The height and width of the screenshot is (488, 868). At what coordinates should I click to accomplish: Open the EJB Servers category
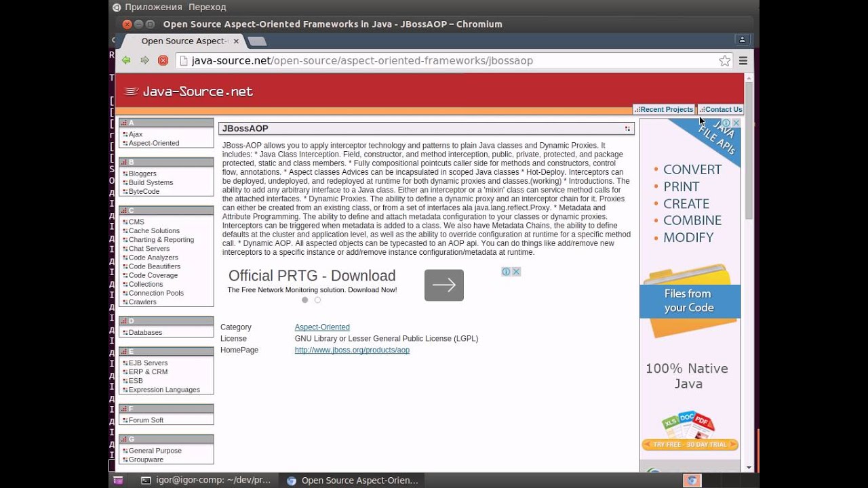coord(148,362)
